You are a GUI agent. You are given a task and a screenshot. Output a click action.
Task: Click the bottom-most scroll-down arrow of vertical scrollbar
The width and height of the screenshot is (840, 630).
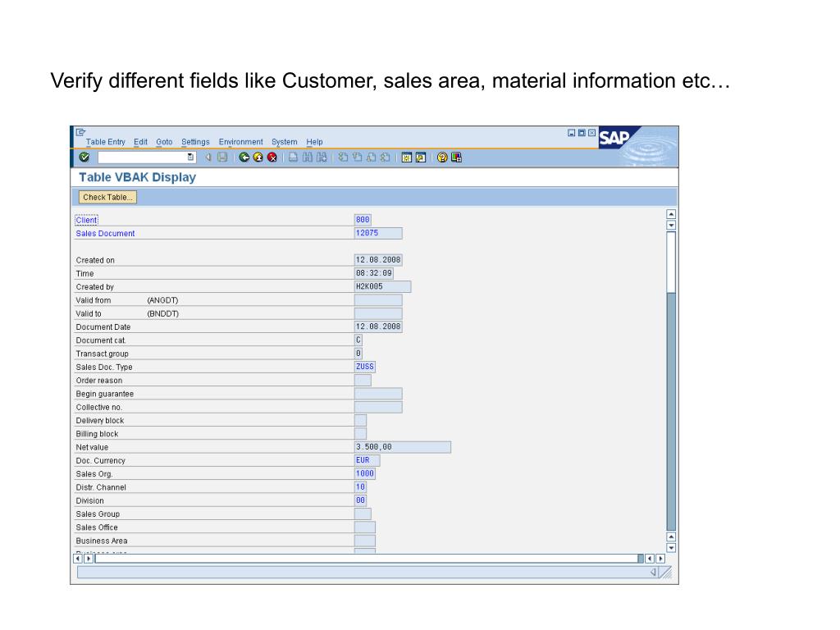click(671, 548)
